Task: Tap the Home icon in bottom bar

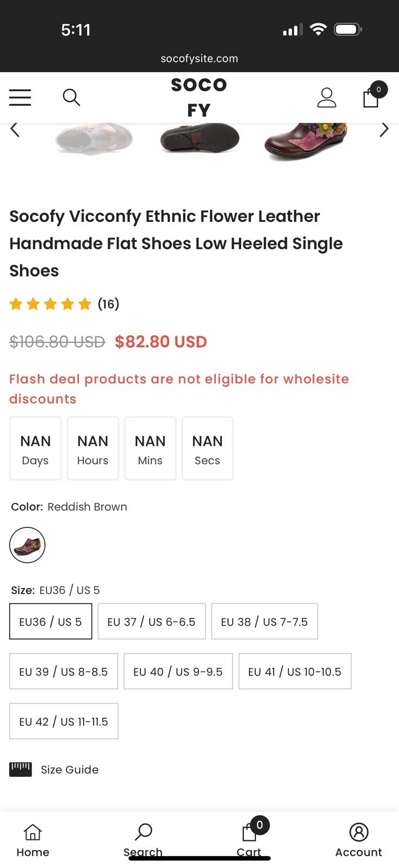Action: (33, 839)
